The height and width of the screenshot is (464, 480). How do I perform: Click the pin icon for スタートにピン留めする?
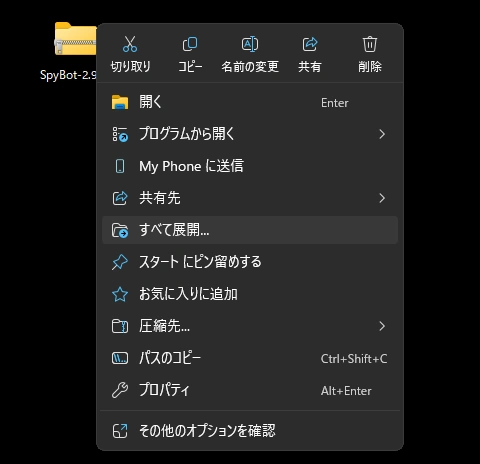click(x=120, y=262)
